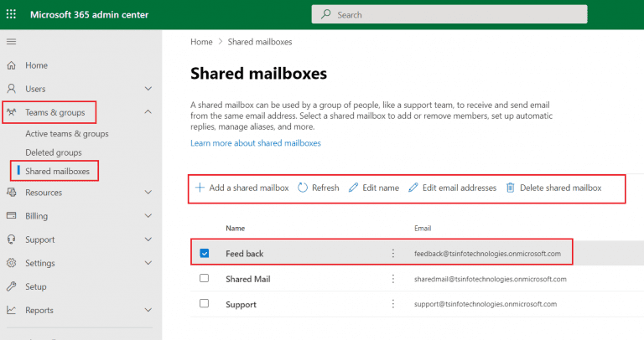Expand the Settings chevron

point(148,263)
